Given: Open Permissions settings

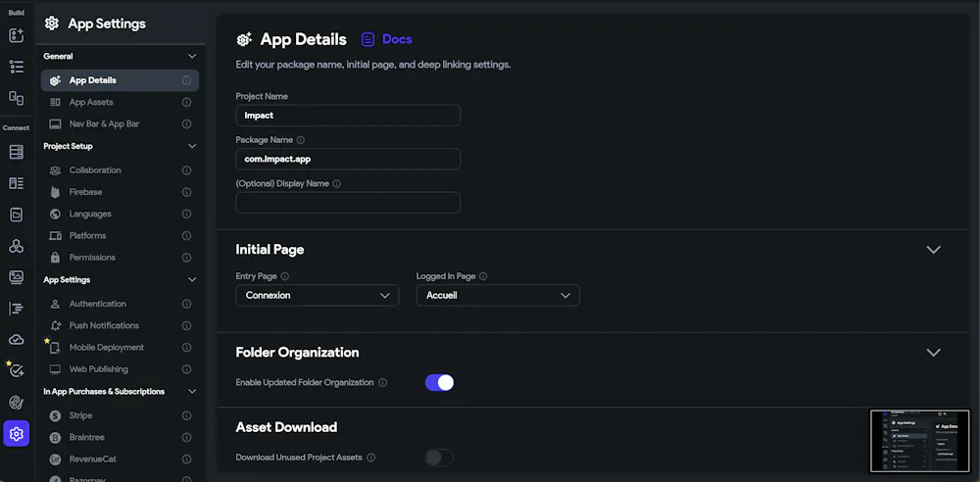Looking at the screenshot, I should (120, 258).
